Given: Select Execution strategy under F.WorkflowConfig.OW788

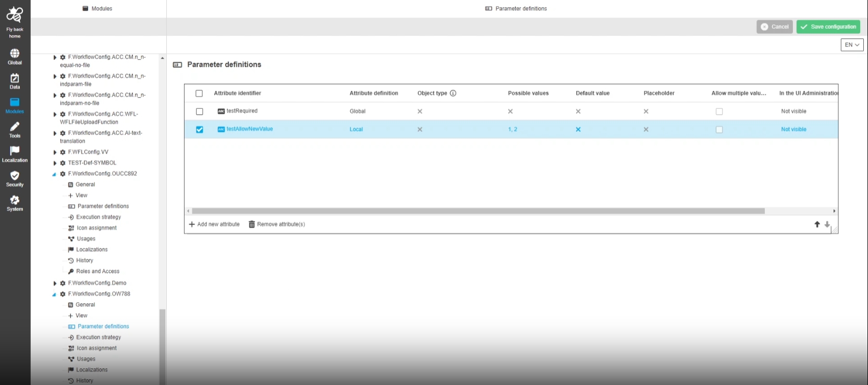Looking at the screenshot, I should (x=99, y=338).
